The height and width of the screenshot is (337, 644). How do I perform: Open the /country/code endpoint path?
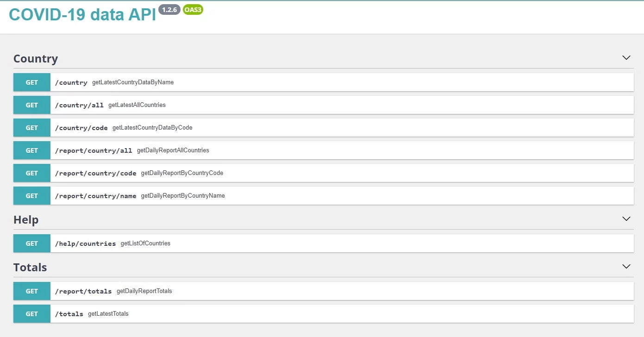coord(81,128)
